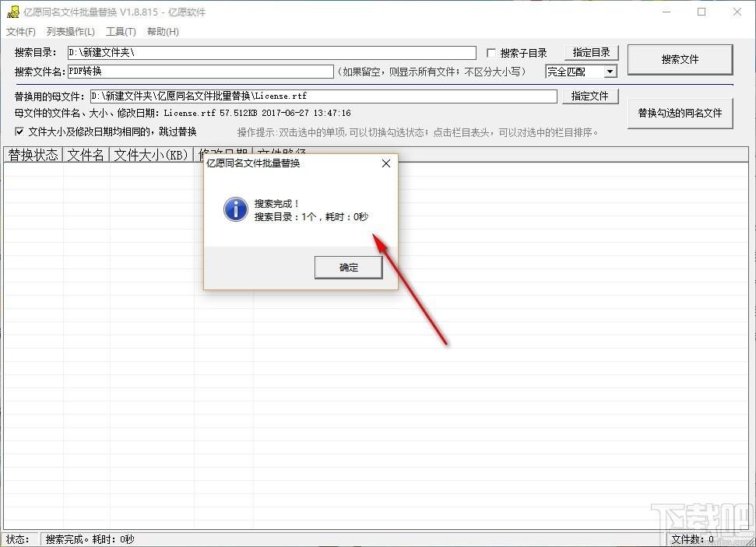756x547 pixels.
Task: Click the 搜索文件名 input field
Action: pyautogui.click(x=200, y=72)
